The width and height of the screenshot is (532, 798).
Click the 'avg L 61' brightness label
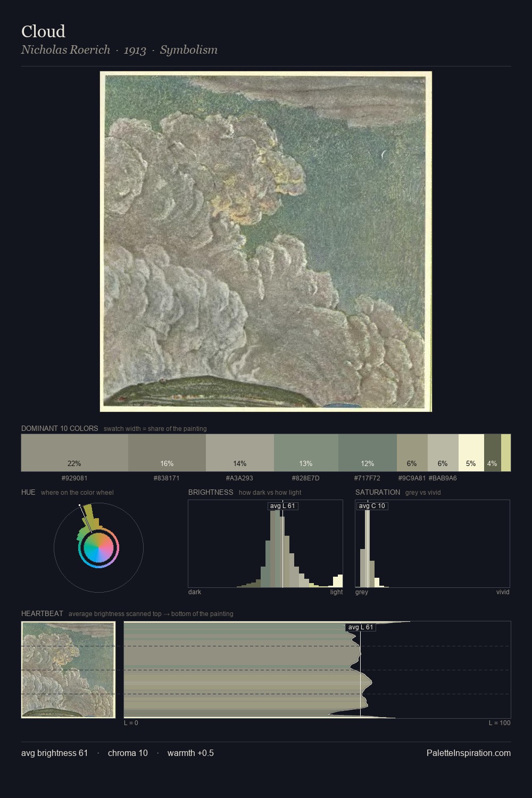[x=282, y=506]
